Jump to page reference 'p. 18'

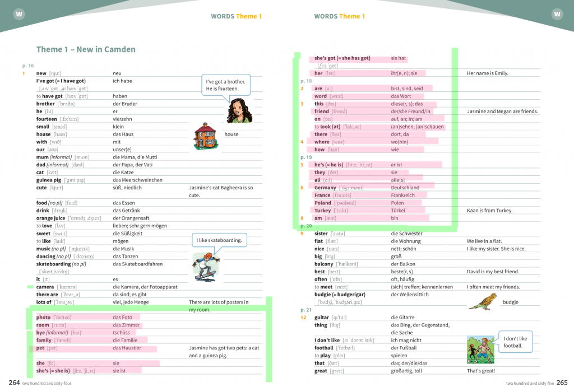(306, 81)
